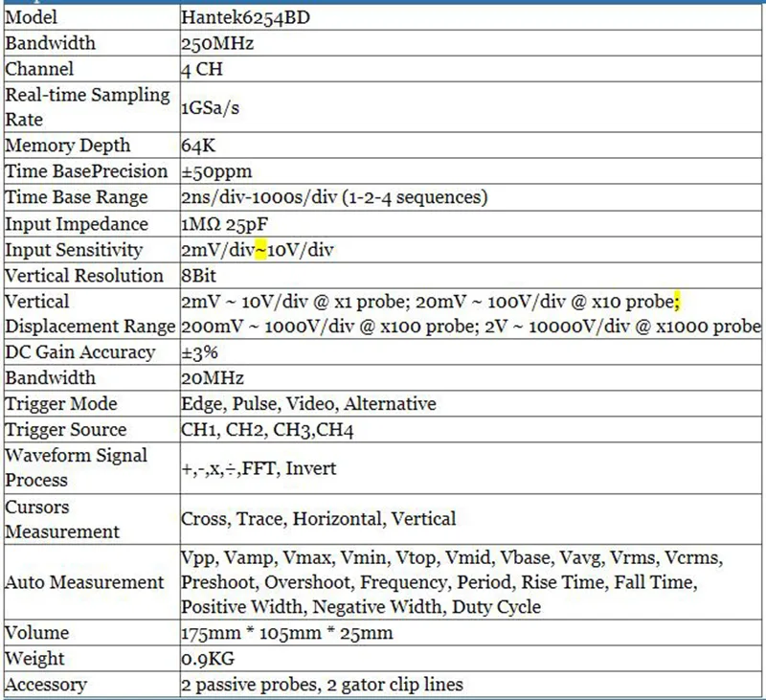766x700 pixels.
Task: Select the Memory Depth label
Action: 67,146
